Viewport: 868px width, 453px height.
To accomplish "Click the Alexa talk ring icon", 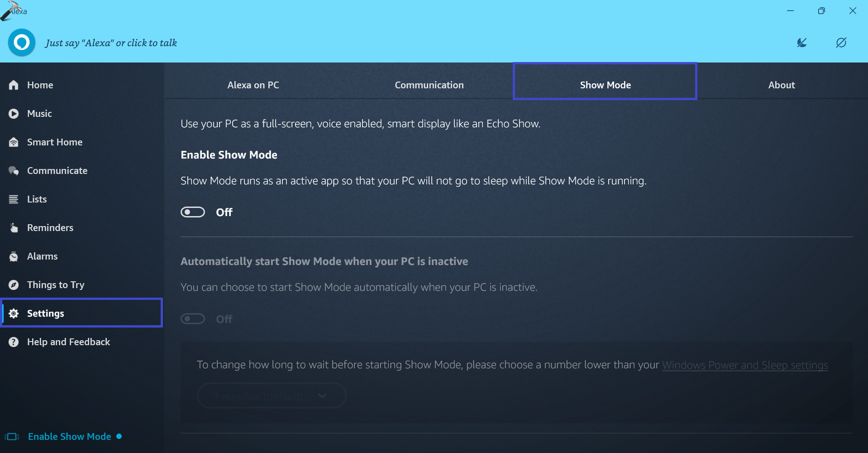I will click(x=21, y=43).
